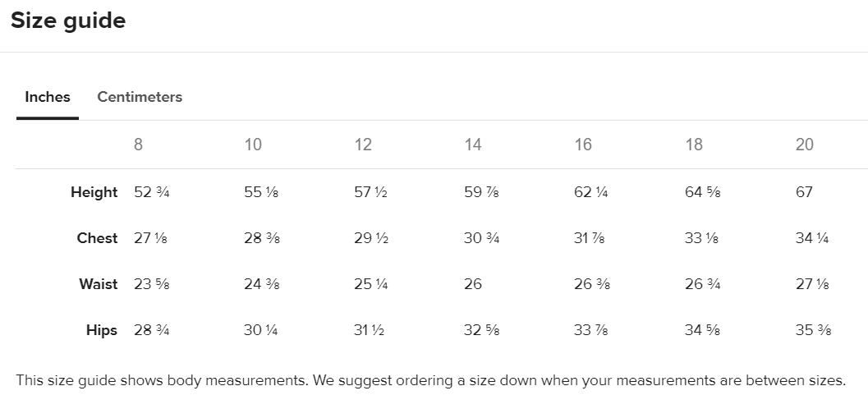The height and width of the screenshot is (409, 868).
Task: Click the hips value 35 ⅜ for size 20
Action: point(813,330)
